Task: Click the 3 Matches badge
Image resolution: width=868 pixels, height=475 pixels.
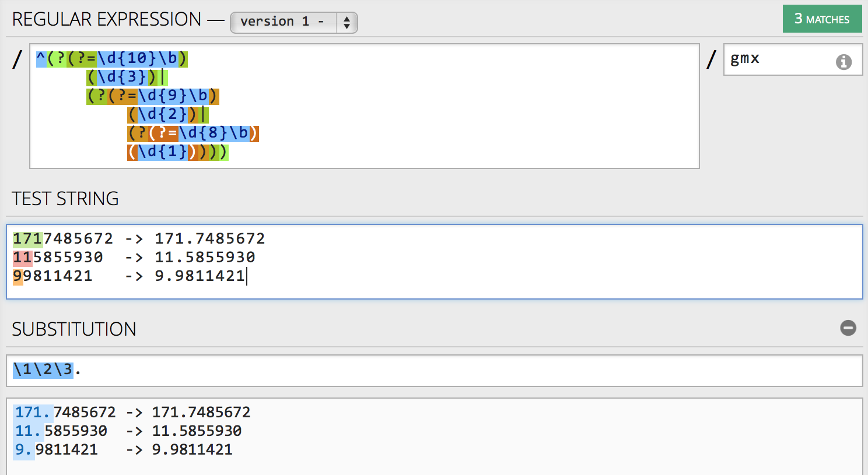Action: pos(822,19)
